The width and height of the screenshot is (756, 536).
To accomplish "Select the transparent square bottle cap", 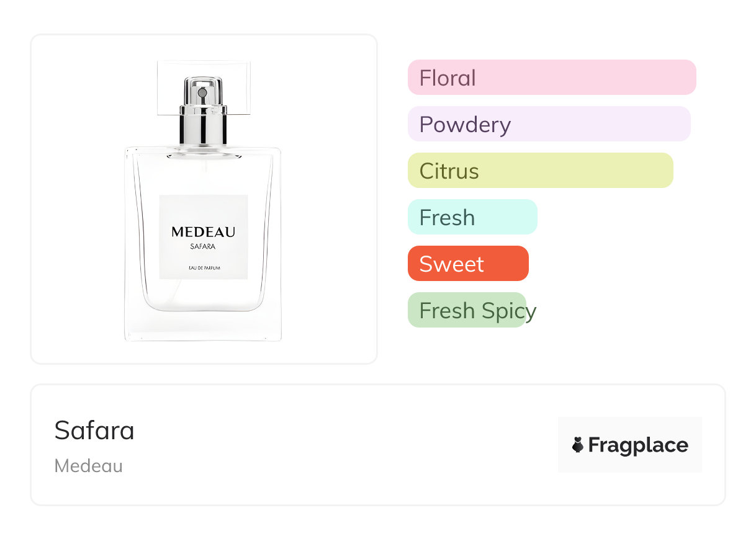I will pyautogui.click(x=204, y=87).
